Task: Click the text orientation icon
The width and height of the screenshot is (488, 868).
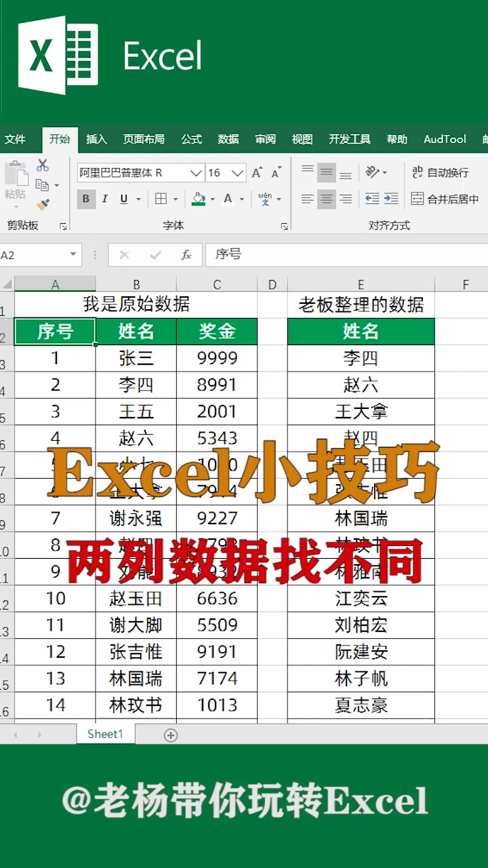Action: pyautogui.click(x=372, y=173)
